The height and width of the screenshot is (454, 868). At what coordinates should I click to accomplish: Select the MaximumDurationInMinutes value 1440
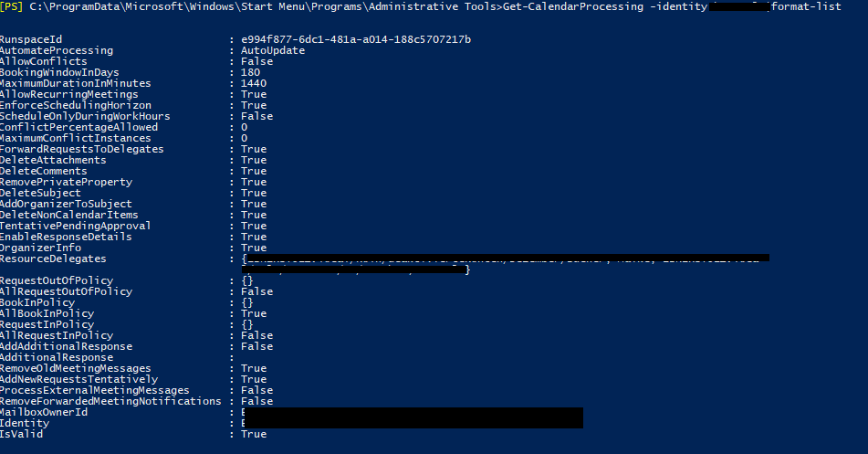click(x=254, y=83)
